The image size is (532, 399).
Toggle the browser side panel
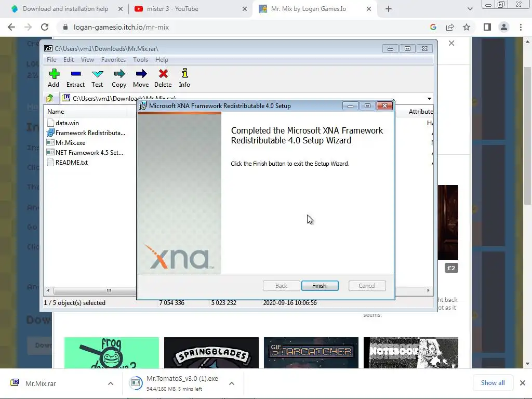pyautogui.click(x=487, y=27)
